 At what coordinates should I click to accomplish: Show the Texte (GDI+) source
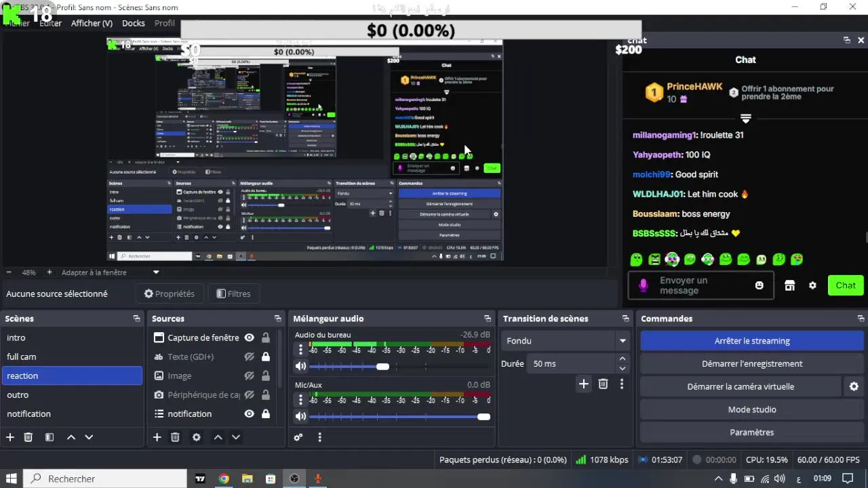[x=250, y=357]
